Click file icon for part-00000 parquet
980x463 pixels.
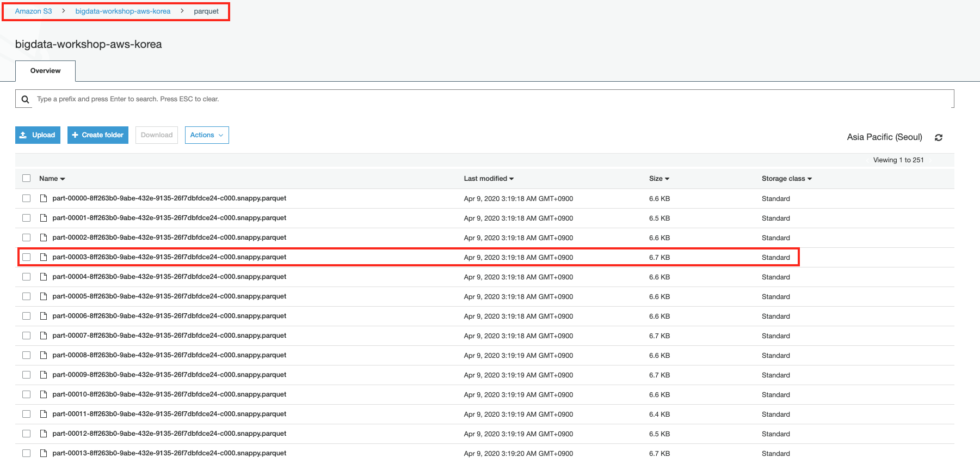[x=44, y=198]
